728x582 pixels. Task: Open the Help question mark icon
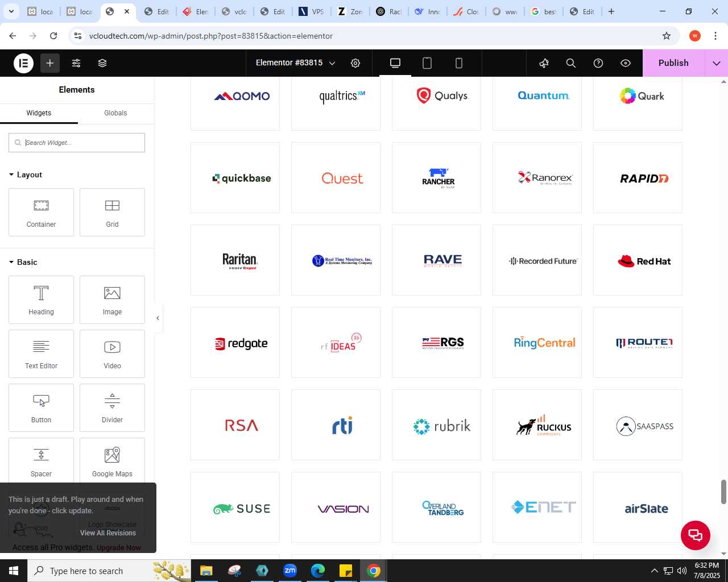coord(598,63)
